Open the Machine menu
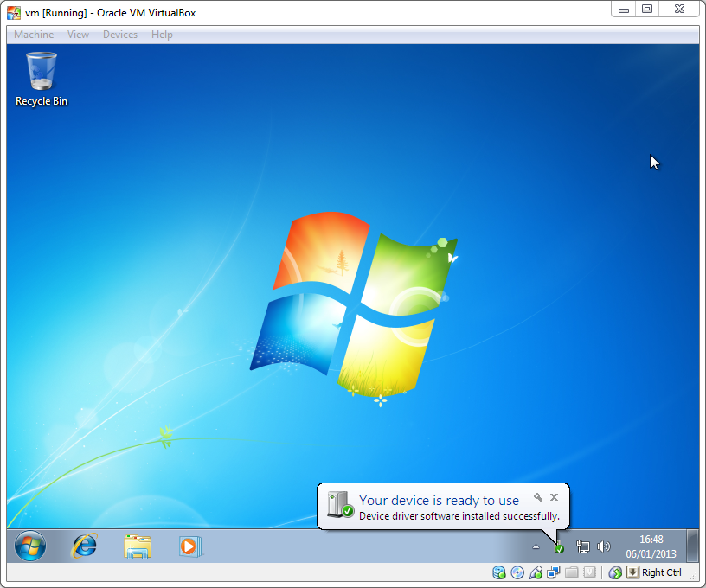706x588 pixels. click(x=34, y=35)
